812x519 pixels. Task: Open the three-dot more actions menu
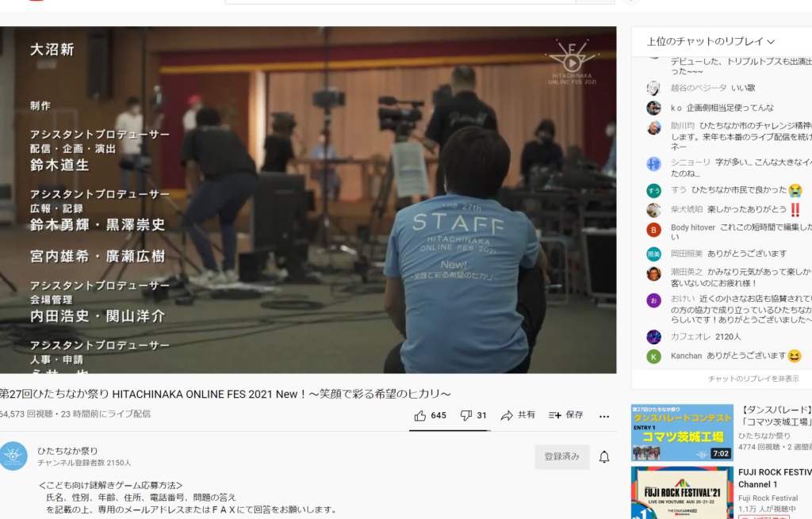click(x=604, y=416)
